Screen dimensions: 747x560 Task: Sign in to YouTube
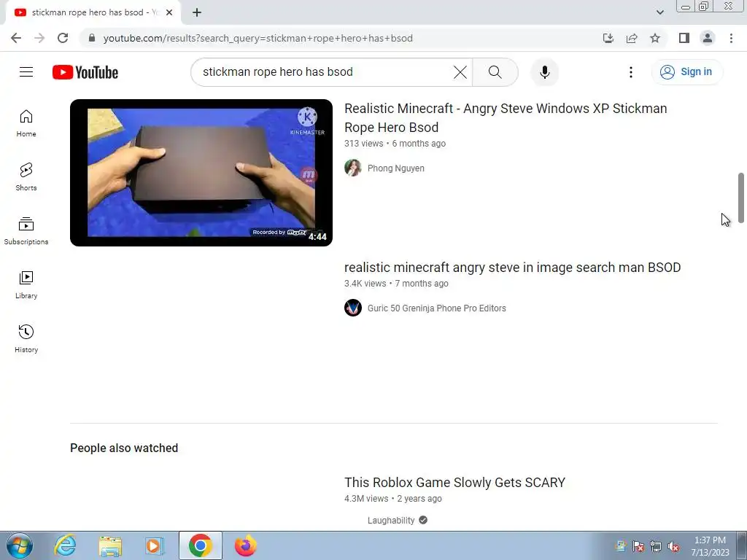click(x=687, y=72)
